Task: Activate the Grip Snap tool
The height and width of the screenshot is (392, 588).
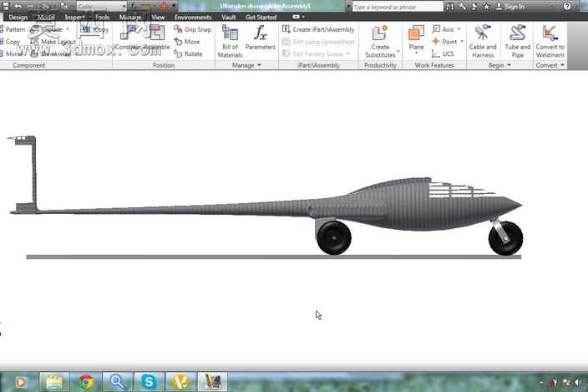Action: tap(193, 29)
